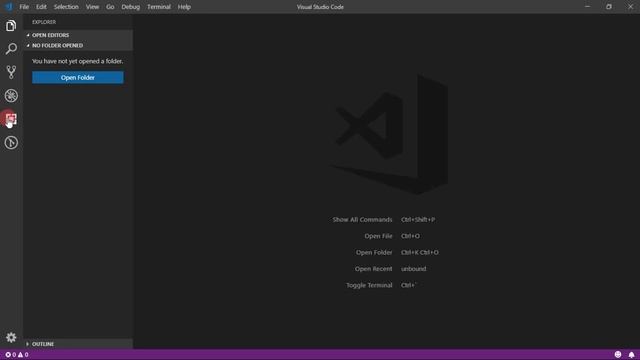Show errors and warnings count in status bar

pos(17,355)
